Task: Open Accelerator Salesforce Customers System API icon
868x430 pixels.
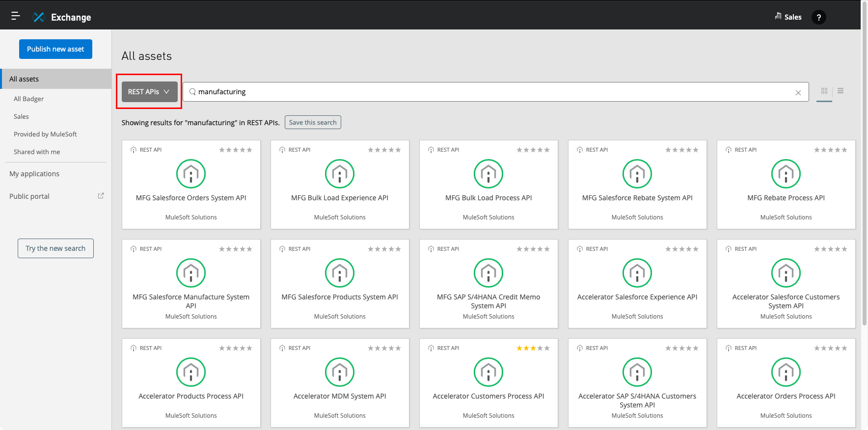Action: (786, 273)
